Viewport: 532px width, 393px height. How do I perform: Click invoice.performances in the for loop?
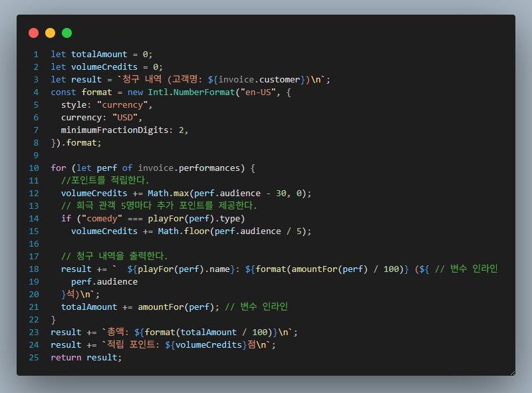[x=189, y=168]
